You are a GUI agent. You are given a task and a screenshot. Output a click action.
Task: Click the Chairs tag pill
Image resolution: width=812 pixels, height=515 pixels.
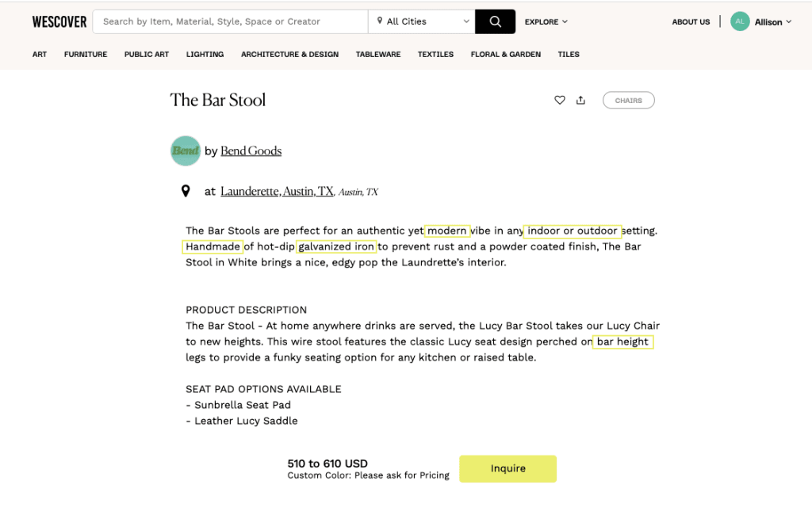coord(628,101)
